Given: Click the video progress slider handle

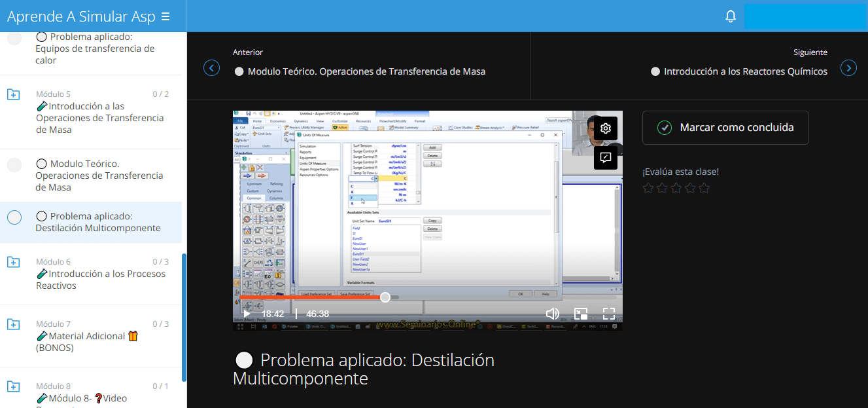Looking at the screenshot, I should coord(385,297).
